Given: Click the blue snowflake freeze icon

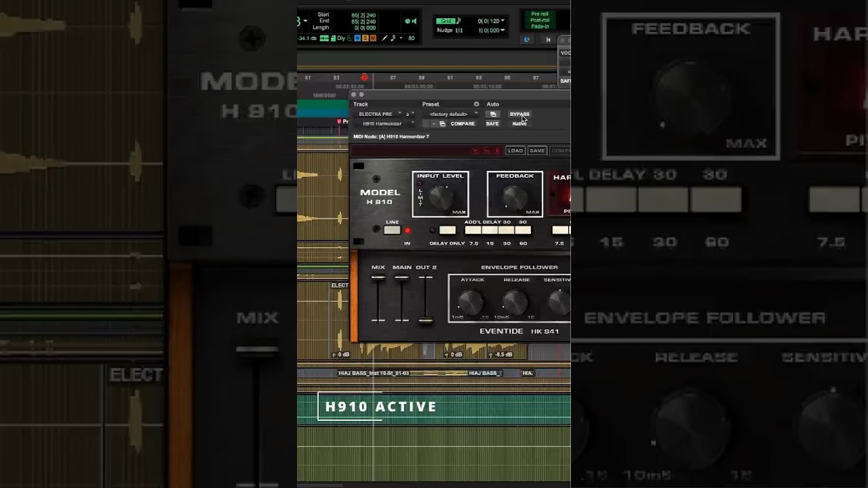Looking at the screenshot, I should click(x=358, y=39).
